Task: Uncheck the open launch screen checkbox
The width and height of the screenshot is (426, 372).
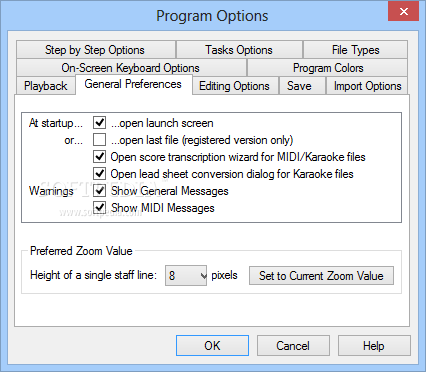Action: tap(100, 123)
